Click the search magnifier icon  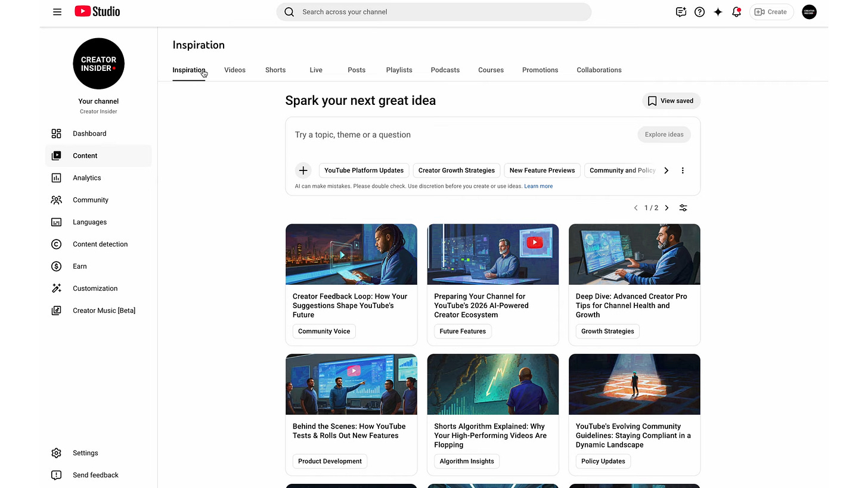(289, 12)
